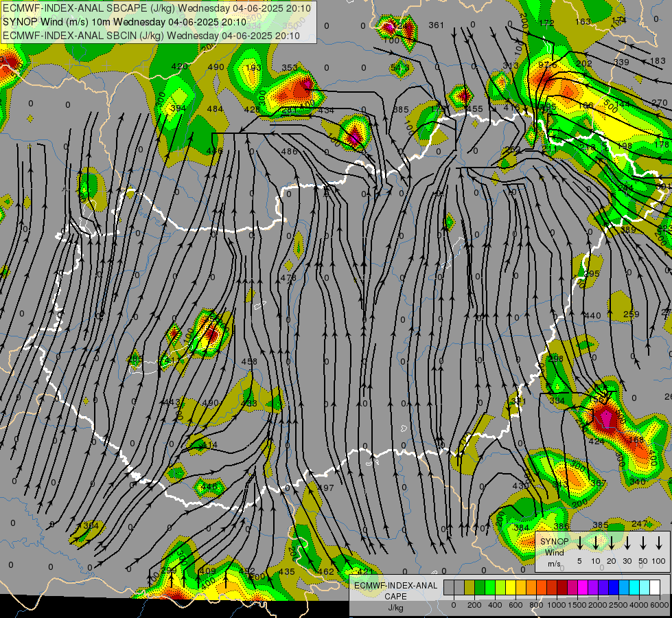Click the map value '172'
The height and width of the screenshot is (618, 672).
pyautogui.click(x=547, y=23)
